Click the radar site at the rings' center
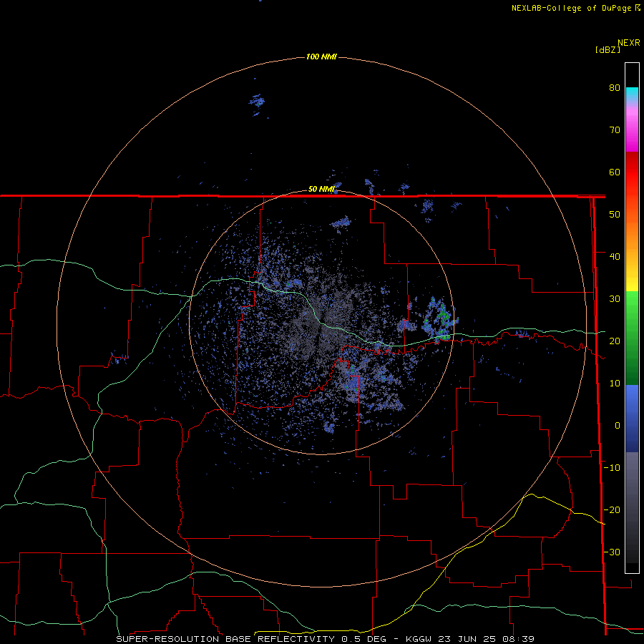Image resolution: width=644 pixels, height=644 pixels. (321, 322)
